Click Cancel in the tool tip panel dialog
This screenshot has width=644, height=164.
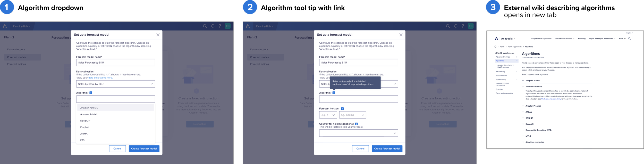click(360, 149)
